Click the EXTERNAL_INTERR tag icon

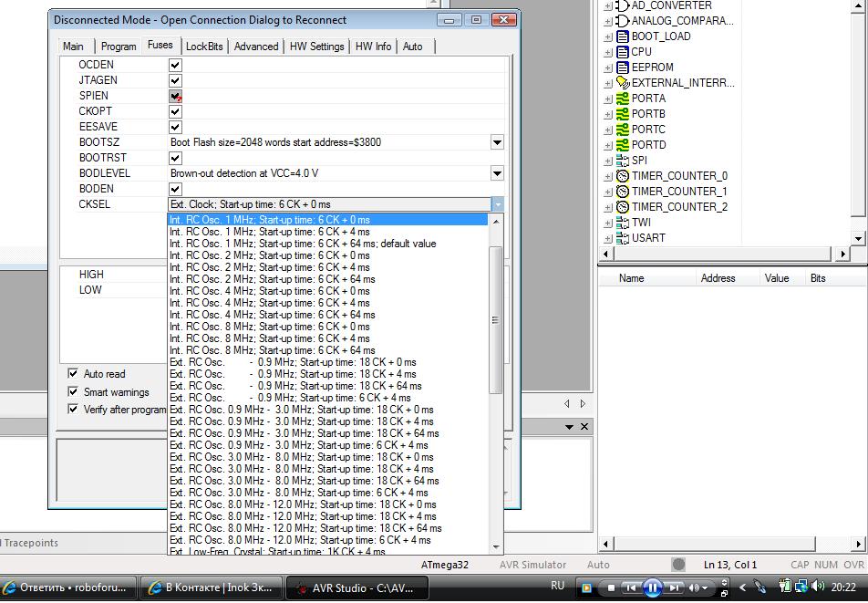coord(623,83)
